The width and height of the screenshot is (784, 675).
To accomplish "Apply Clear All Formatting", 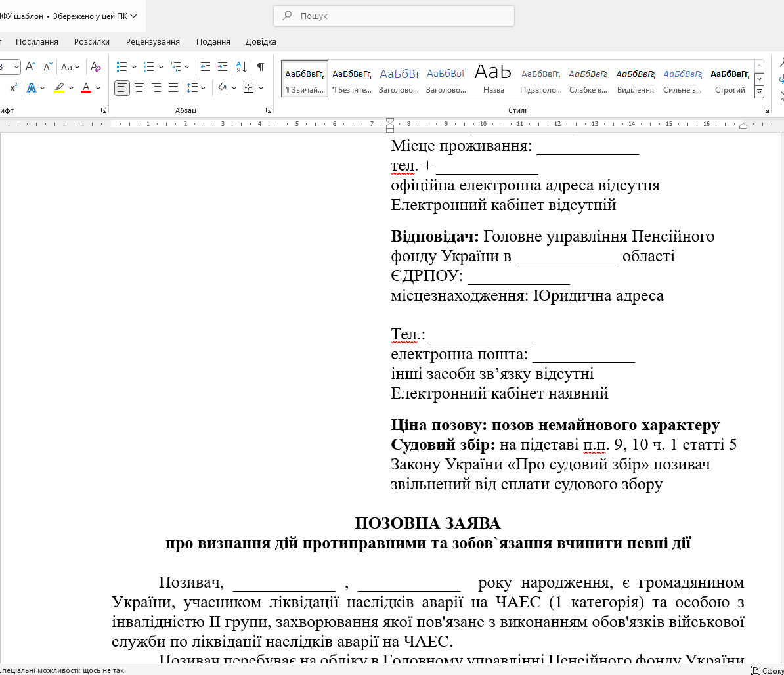I will point(95,66).
